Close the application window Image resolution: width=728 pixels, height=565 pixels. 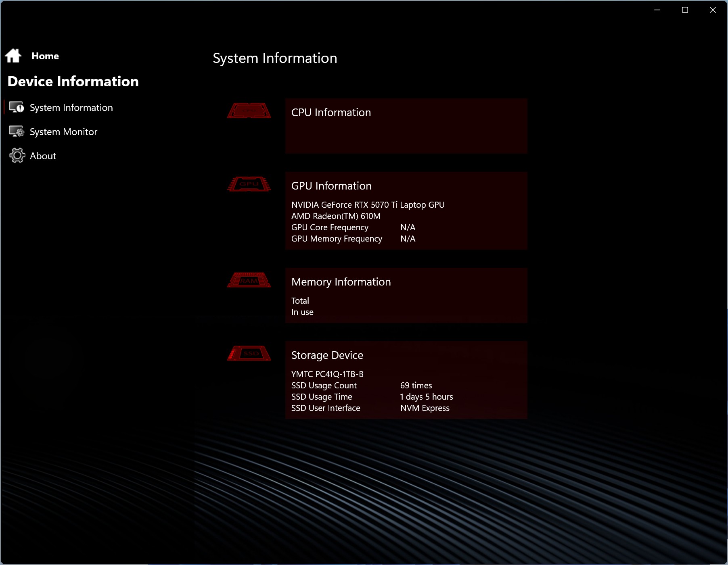[x=713, y=10]
